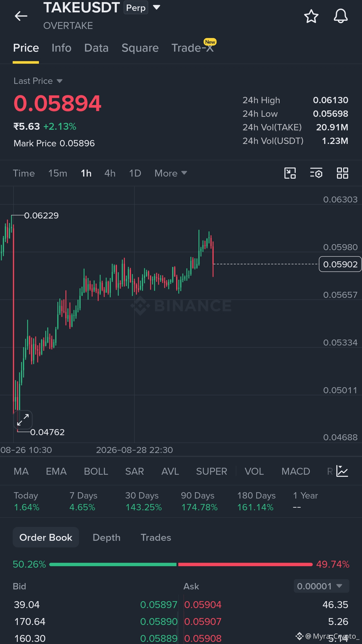
Task: Open chart settings icon
Action: pyautogui.click(x=316, y=173)
